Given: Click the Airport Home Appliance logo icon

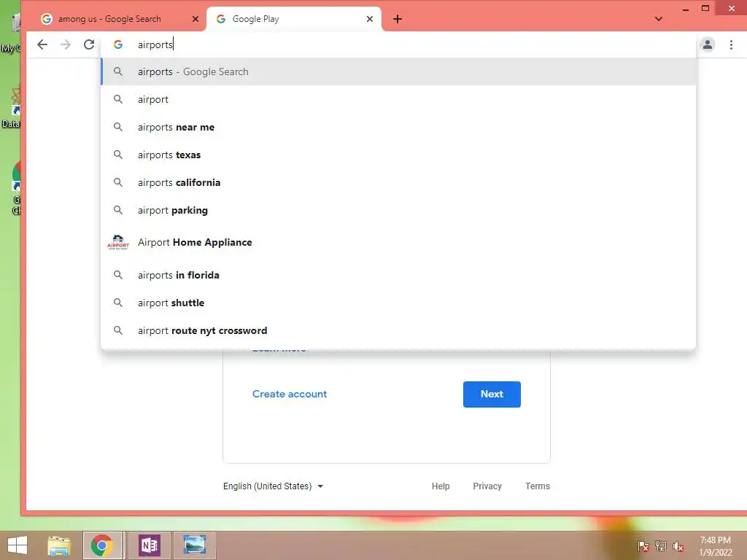Looking at the screenshot, I should pyautogui.click(x=118, y=242).
